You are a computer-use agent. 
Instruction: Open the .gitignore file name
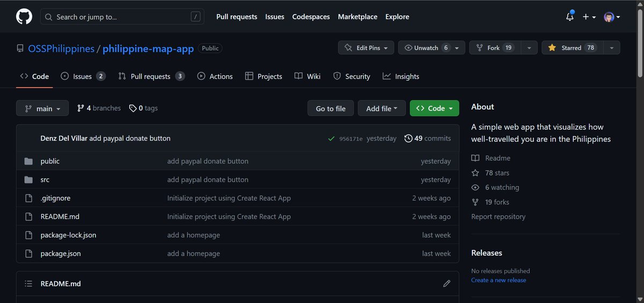click(x=55, y=198)
